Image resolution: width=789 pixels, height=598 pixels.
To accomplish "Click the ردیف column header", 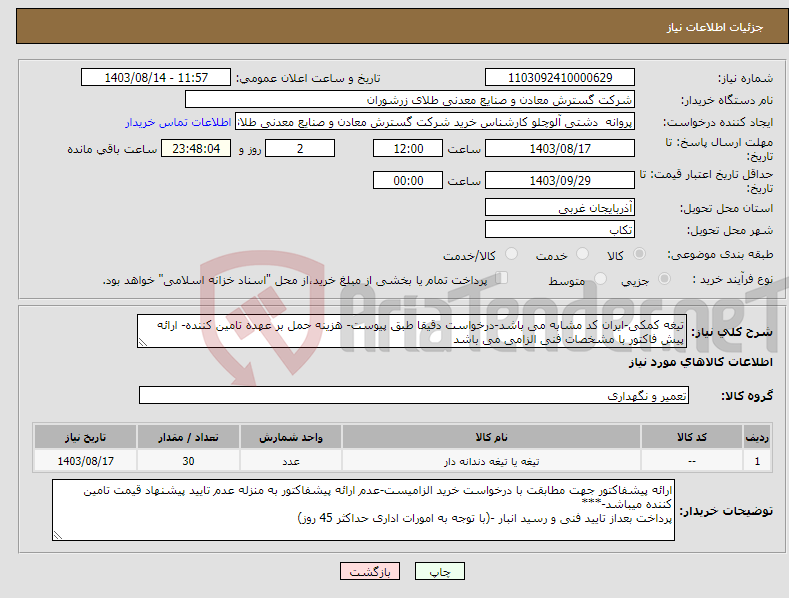I will pos(757,437).
